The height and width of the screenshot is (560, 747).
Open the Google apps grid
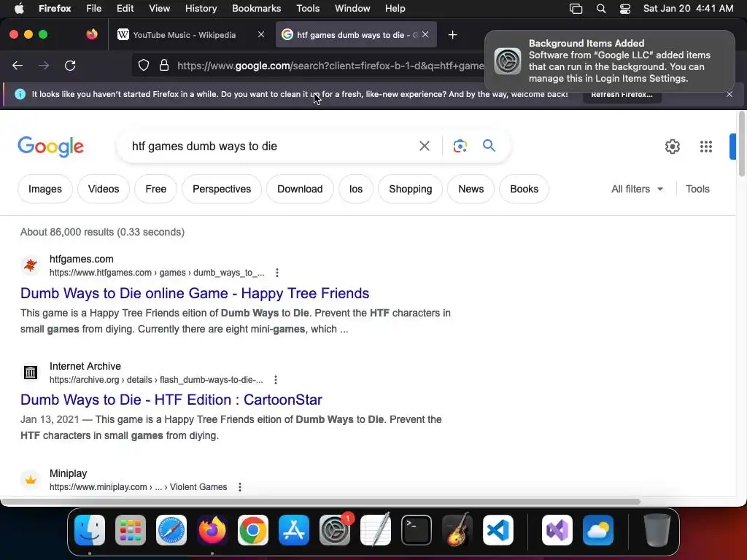pos(706,146)
